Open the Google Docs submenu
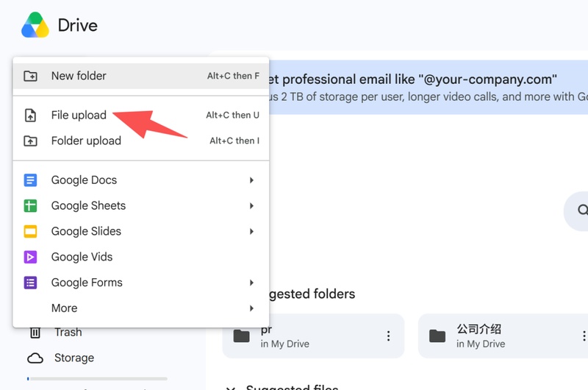588x390 pixels. [141, 180]
